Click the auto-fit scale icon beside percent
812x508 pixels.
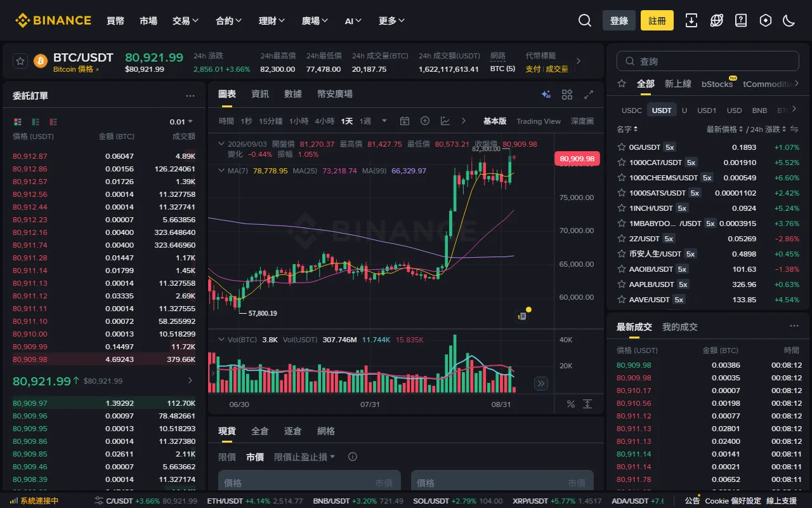587,404
